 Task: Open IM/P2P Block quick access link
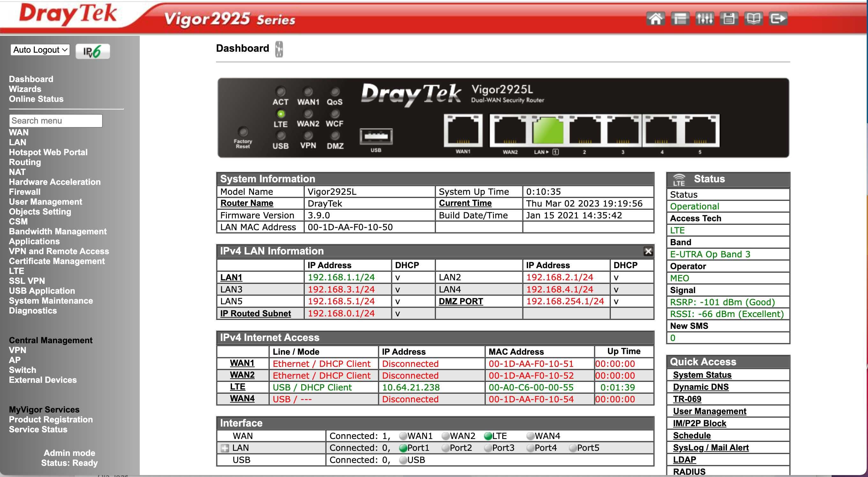699,423
